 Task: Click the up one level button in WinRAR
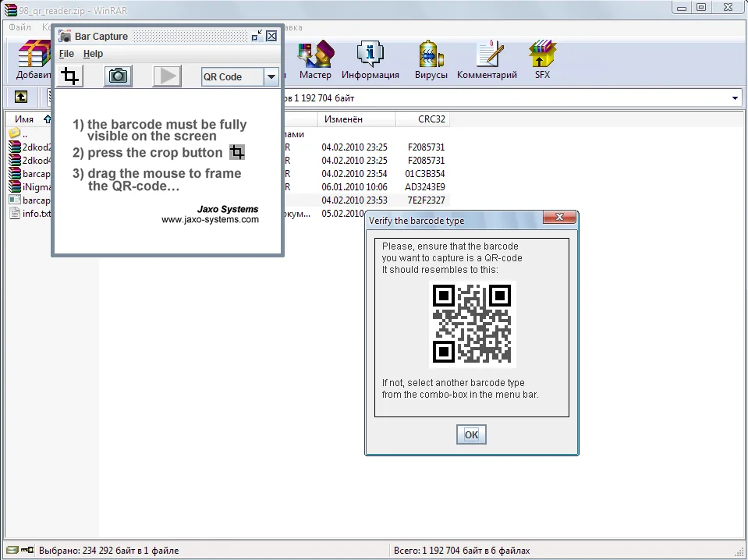pyautogui.click(x=20, y=97)
